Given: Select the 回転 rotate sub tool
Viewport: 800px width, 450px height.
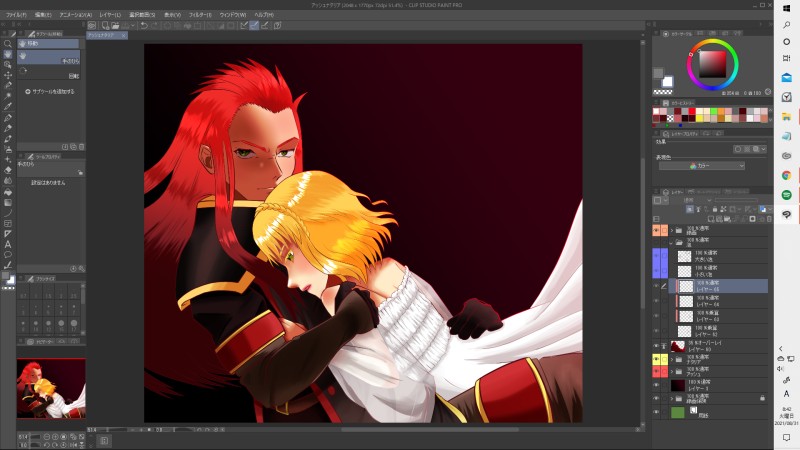Looking at the screenshot, I should click(48, 72).
